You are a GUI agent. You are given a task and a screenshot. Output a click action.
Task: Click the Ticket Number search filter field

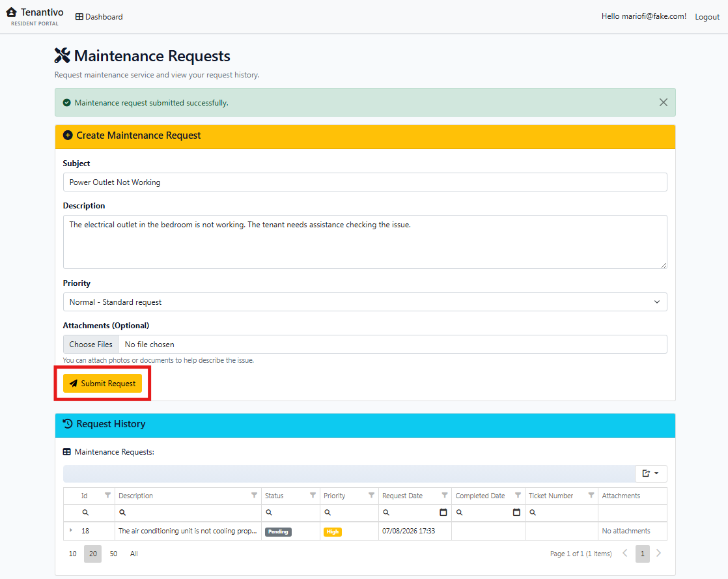pyautogui.click(x=561, y=513)
